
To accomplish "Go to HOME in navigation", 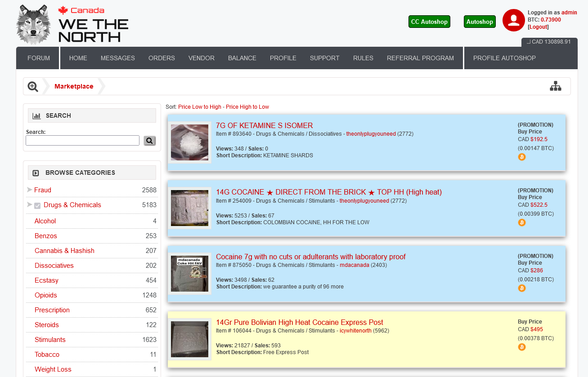I will (78, 58).
